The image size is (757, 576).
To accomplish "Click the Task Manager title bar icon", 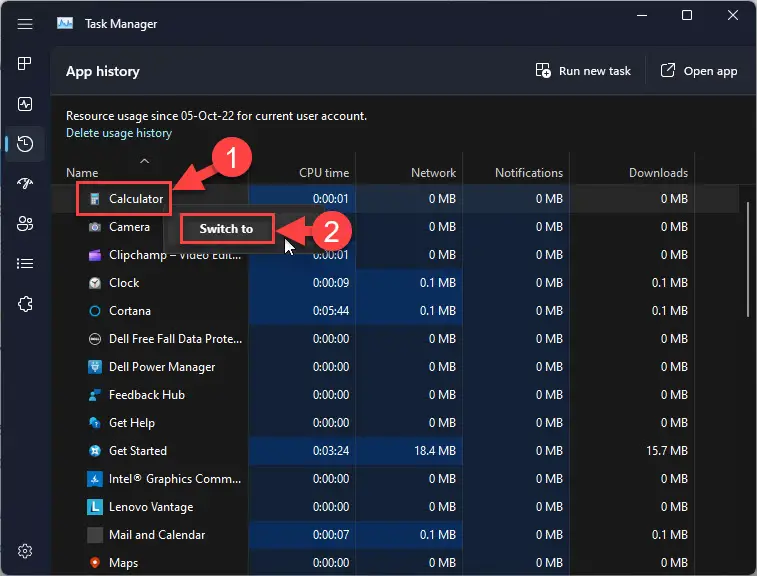I will coord(65,23).
